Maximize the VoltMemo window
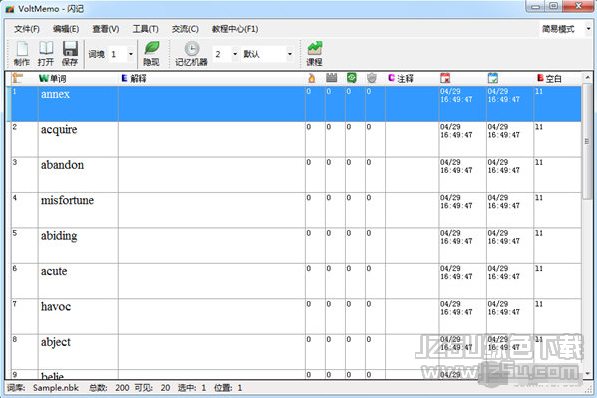The width and height of the screenshot is (597, 398). click(x=553, y=6)
